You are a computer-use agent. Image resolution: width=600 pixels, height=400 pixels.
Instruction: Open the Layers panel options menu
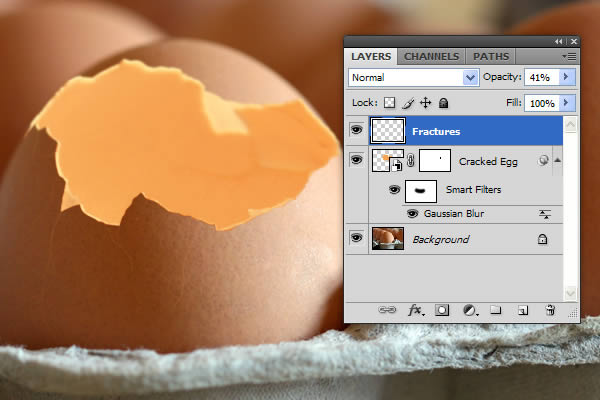569,57
